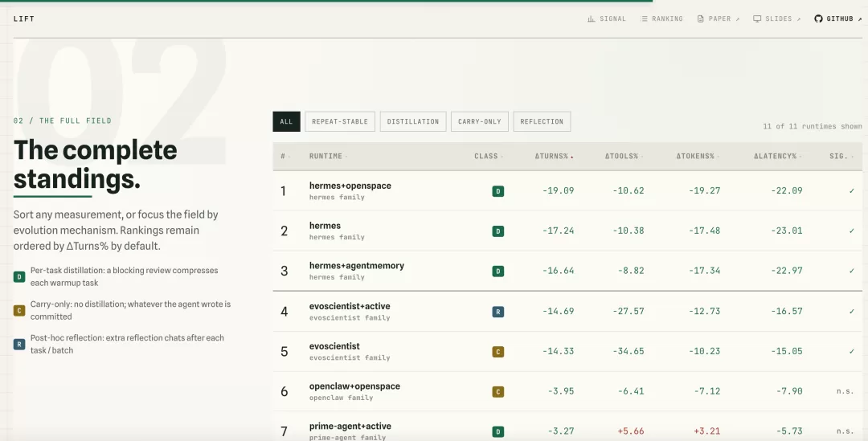Click the '02 / THE FULL FIELD' label
The width and height of the screenshot is (868, 441).
(x=63, y=120)
